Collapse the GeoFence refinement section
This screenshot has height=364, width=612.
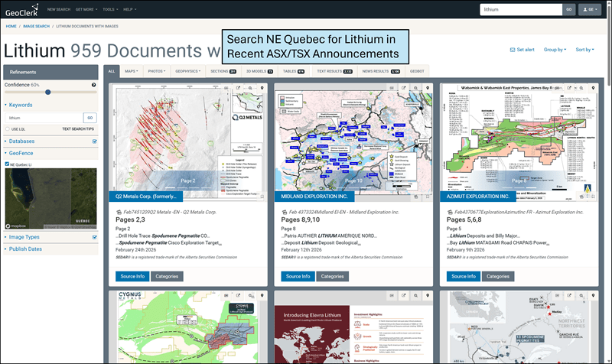pos(21,154)
